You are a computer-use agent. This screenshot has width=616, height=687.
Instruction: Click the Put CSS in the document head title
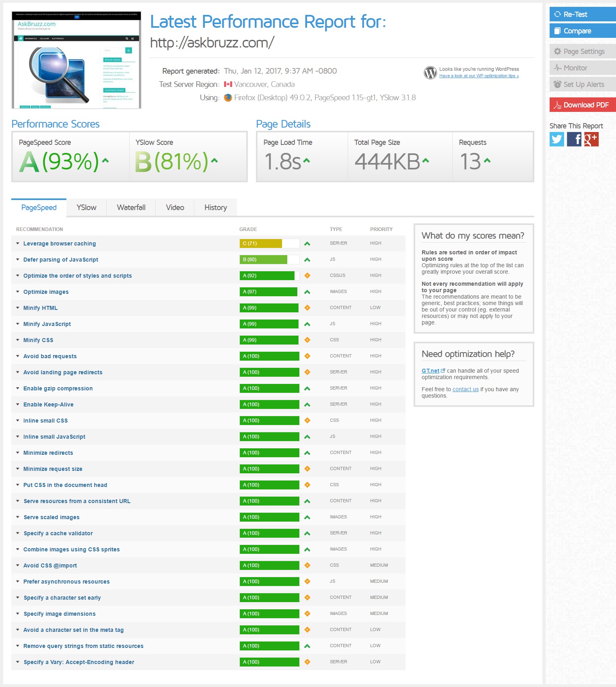click(x=65, y=485)
